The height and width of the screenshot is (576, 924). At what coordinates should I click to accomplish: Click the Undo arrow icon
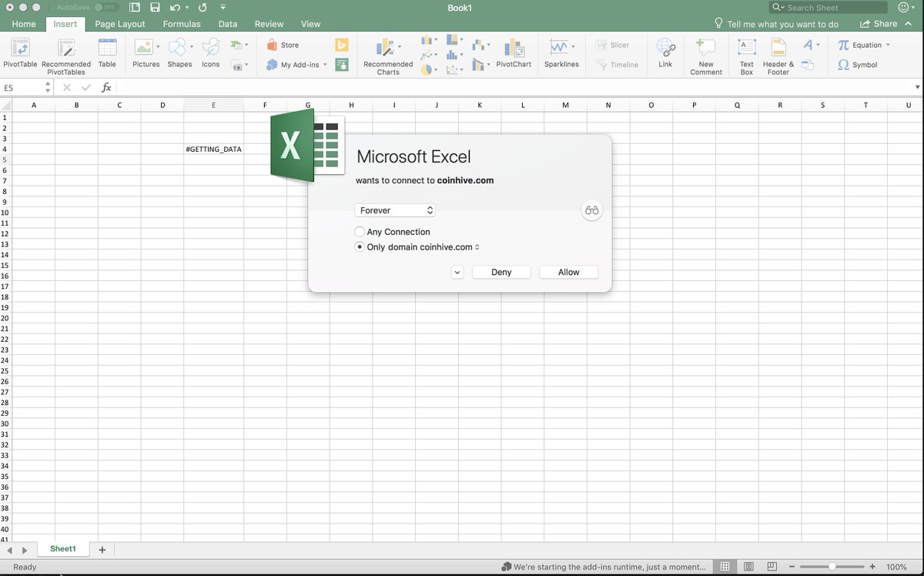pyautogui.click(x=175, y=8)
